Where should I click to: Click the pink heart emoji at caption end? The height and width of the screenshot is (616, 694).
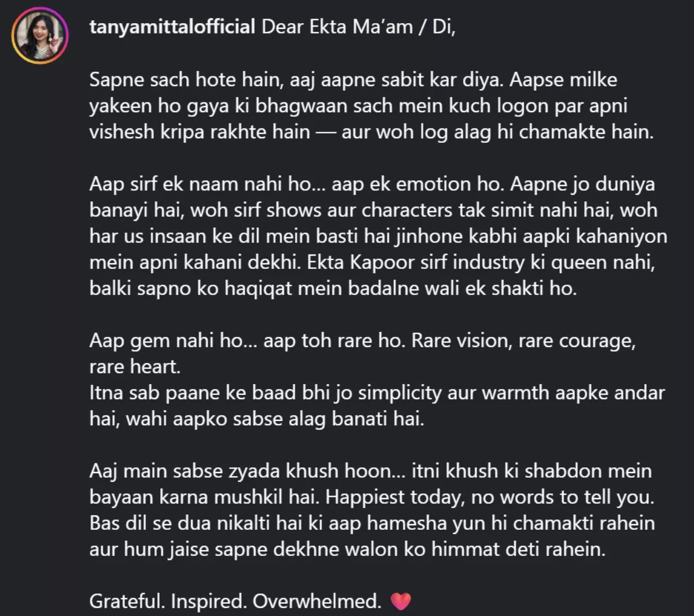(x=401, y=602)
